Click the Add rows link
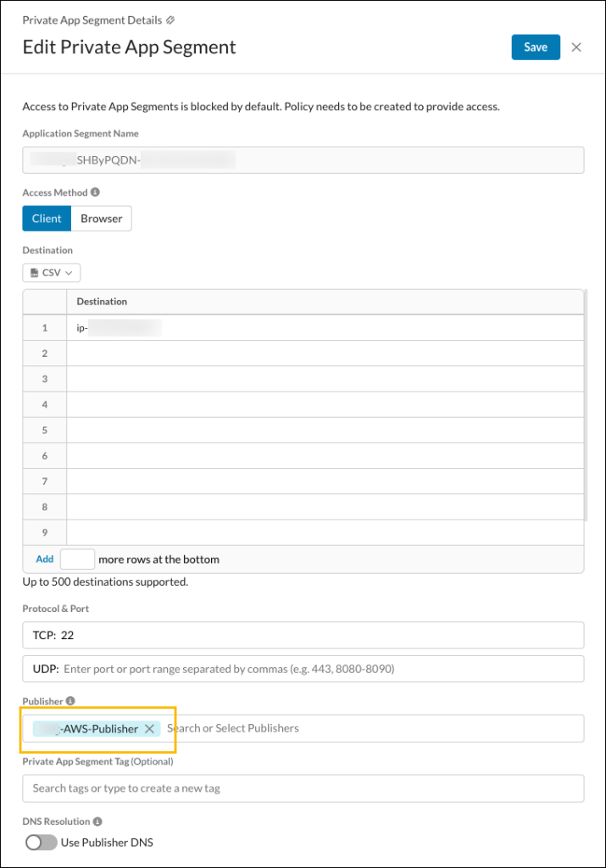 [45, 559]
